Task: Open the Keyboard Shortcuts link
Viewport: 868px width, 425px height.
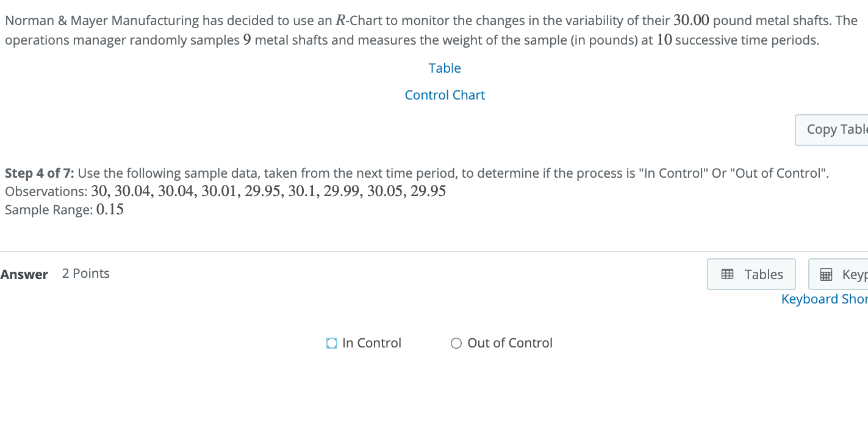Action: (x=824, y=299)
